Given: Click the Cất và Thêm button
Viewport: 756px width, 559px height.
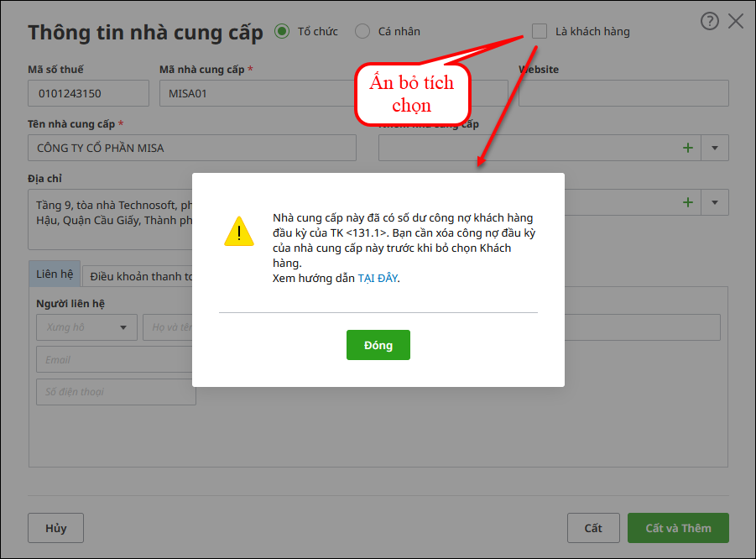Looking at the screenshot, I should pos(678,528).
